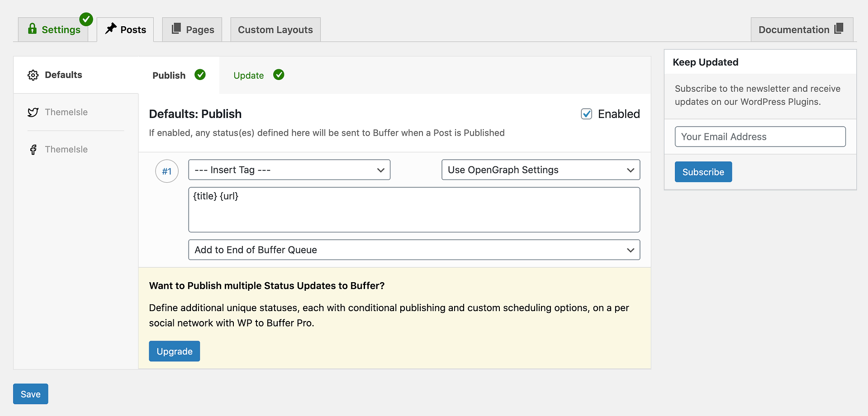Click the gear icon beside Defaults
Image resolution: width=868 pixels, height=416 pixels.
(33, 75)
